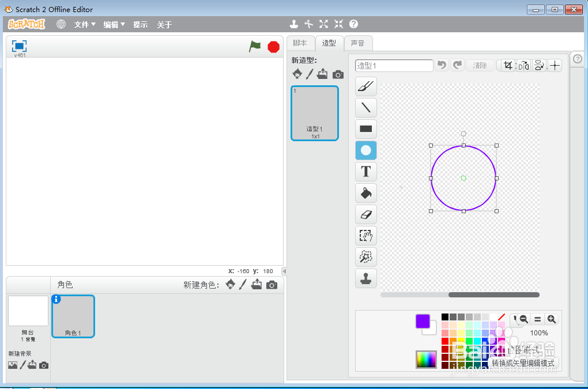Select the Remove background wand tool

click(365, 257)
